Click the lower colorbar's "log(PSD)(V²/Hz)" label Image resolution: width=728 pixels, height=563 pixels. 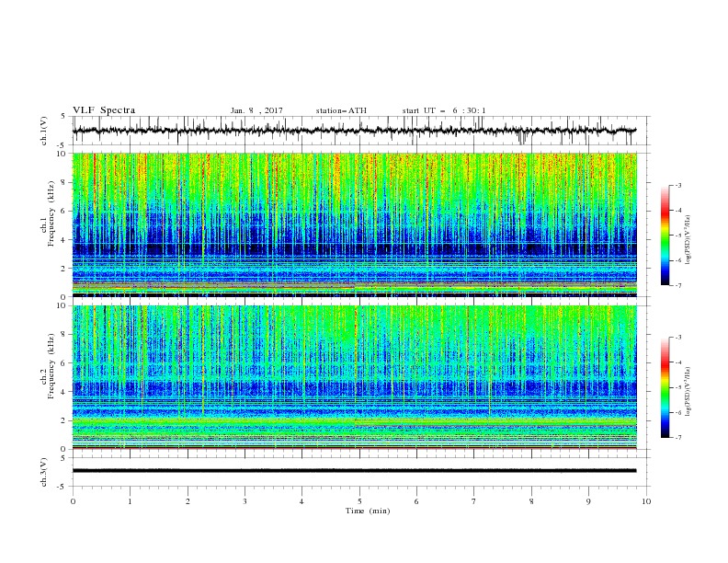pyautogui.click(x=688, y=391)
